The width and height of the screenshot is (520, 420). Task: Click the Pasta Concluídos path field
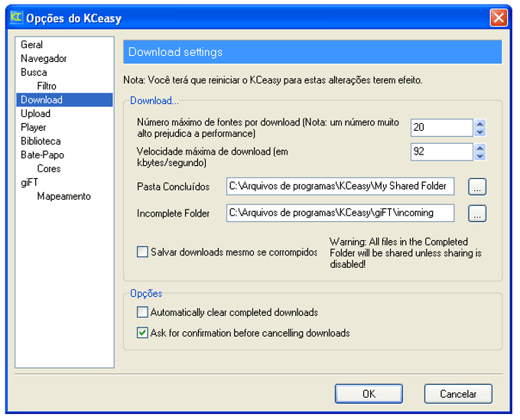click(x=340, y=186)
